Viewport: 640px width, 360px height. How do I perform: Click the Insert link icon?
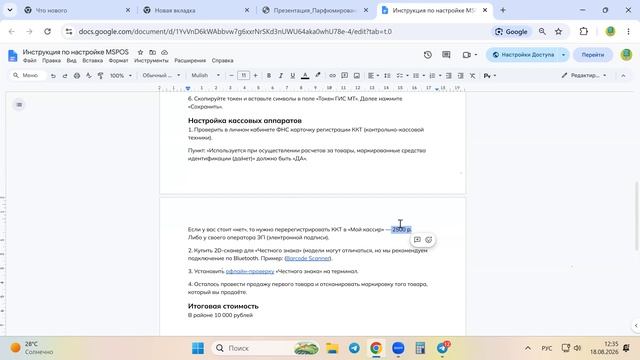pos(332,76)
